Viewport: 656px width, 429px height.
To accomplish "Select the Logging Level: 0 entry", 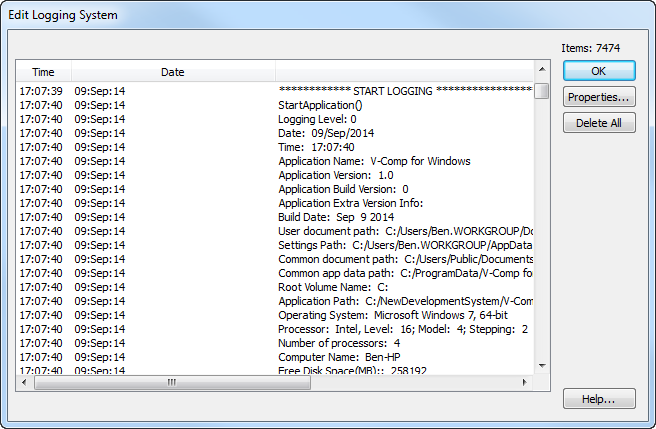I will [x=317, y=119].
